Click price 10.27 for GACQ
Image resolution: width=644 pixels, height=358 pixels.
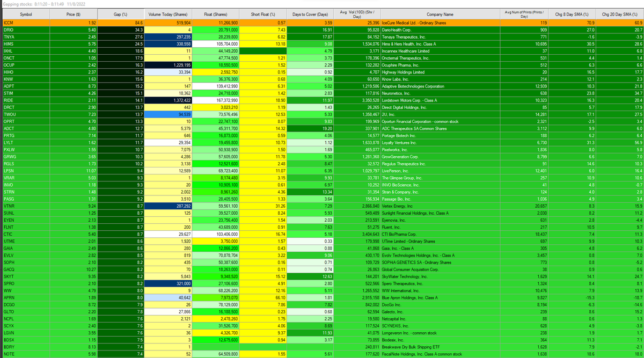(x=75, y=269)
